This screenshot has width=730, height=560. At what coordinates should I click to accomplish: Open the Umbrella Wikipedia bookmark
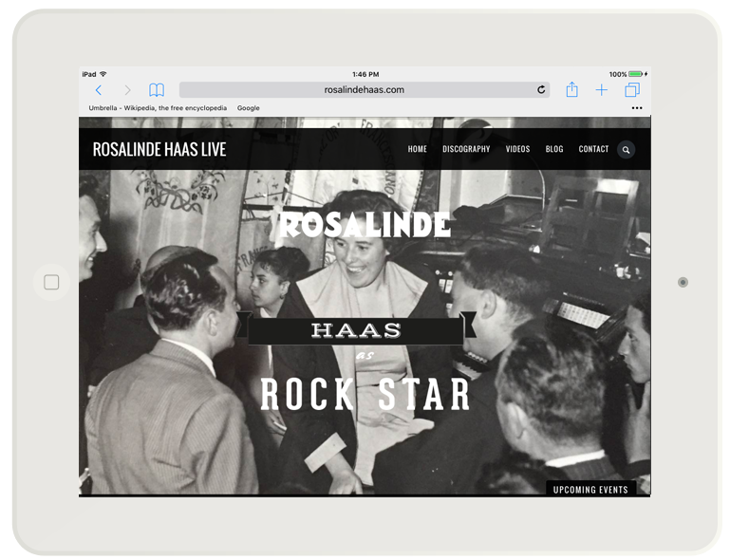pyautogui.click(x=158, y=108)
